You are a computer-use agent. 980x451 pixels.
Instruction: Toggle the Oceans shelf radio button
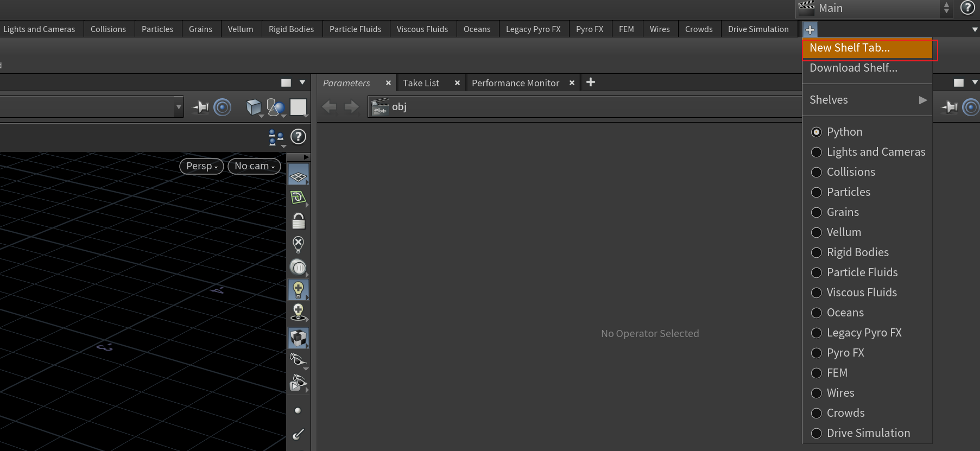816,313
